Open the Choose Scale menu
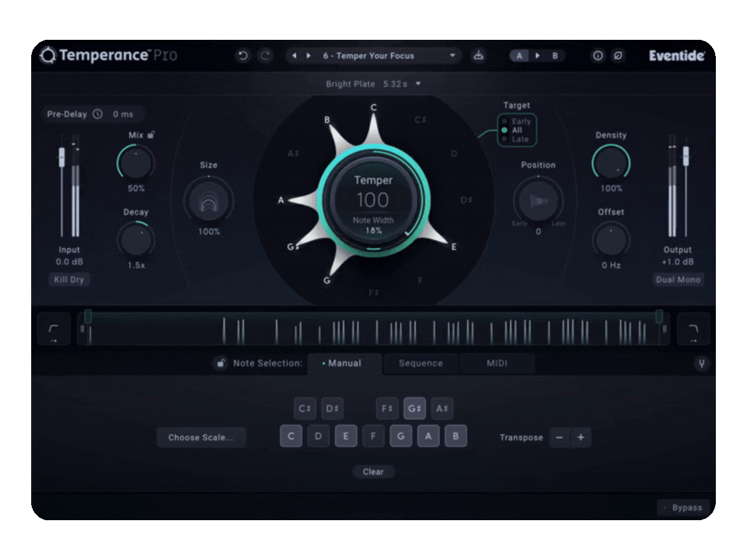The image size is (747, 560). [201, 437]
